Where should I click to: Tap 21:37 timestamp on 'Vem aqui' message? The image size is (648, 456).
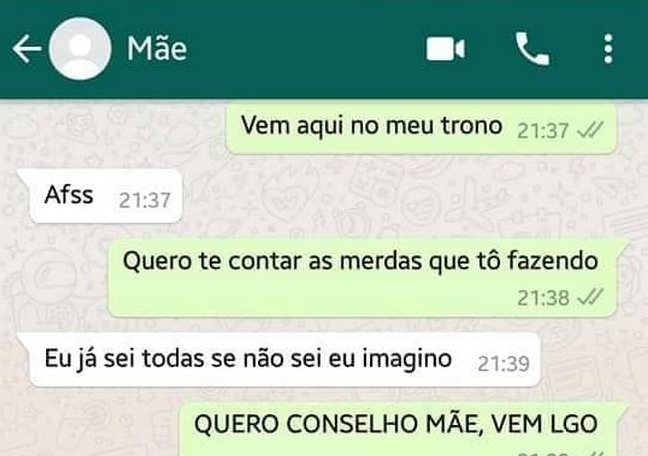543,131
